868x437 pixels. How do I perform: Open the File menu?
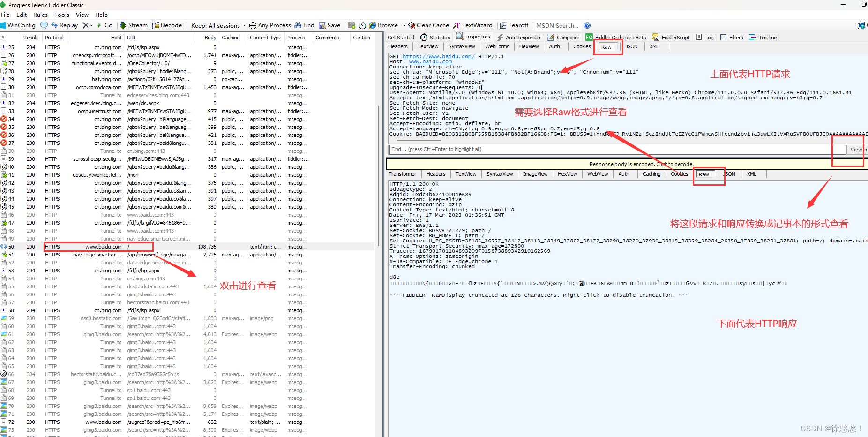tap(6, 15)
